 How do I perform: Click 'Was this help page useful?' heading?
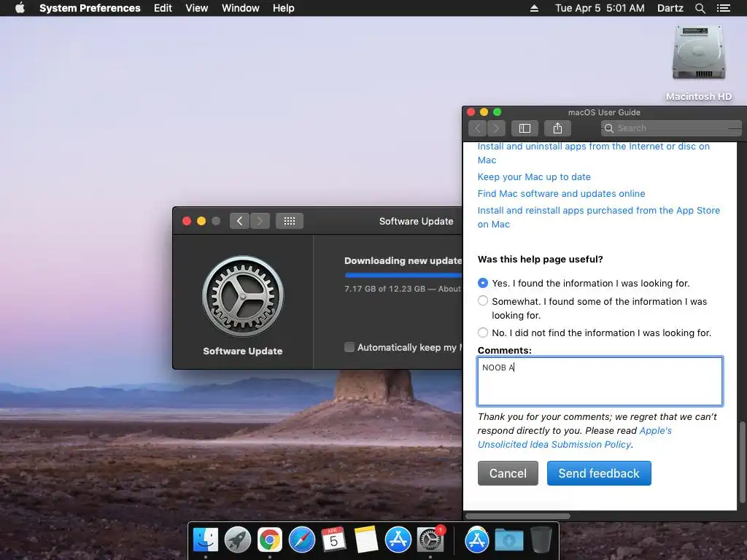[x=541, y=259]
